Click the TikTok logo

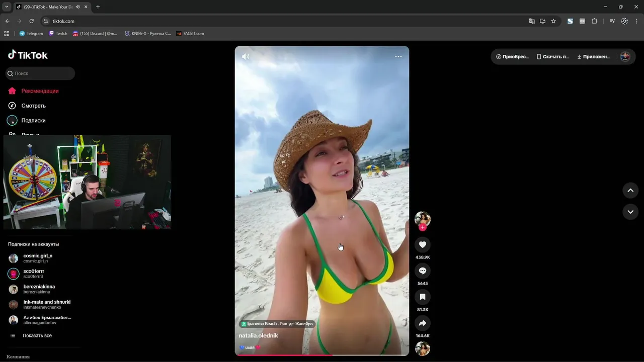28,55
